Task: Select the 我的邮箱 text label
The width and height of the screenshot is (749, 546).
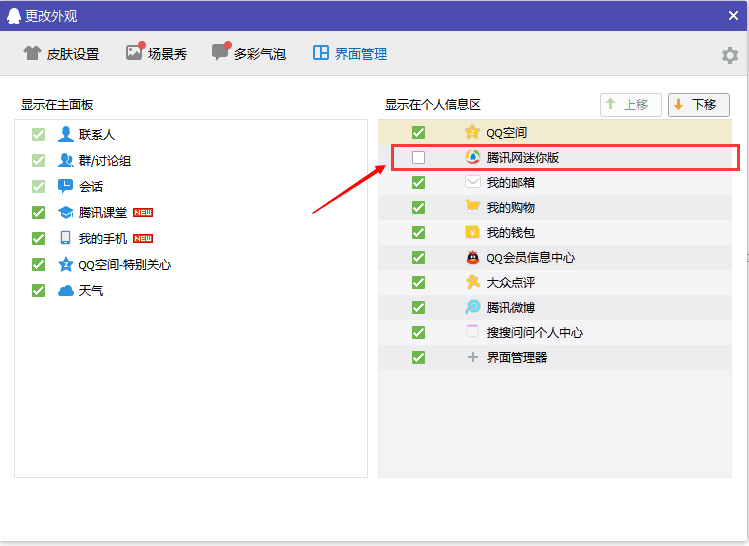Action: (511, 182)
